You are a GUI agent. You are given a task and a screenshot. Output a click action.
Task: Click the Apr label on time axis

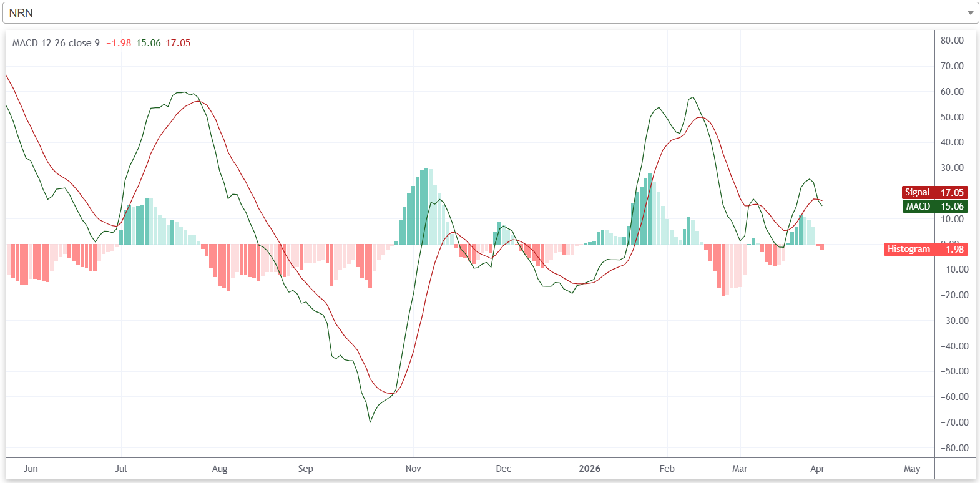[817, 469]
